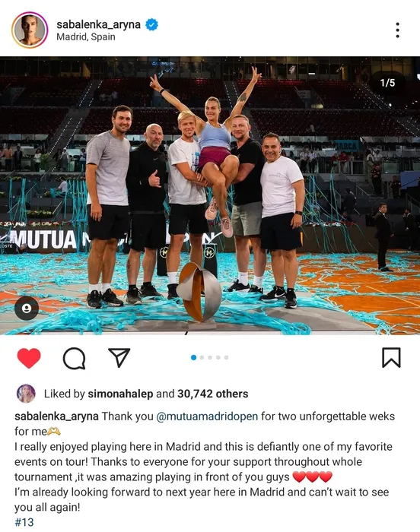Open three-dot post options menu
This screenshot has width=420, height=532.
click(x=397, y=30)
